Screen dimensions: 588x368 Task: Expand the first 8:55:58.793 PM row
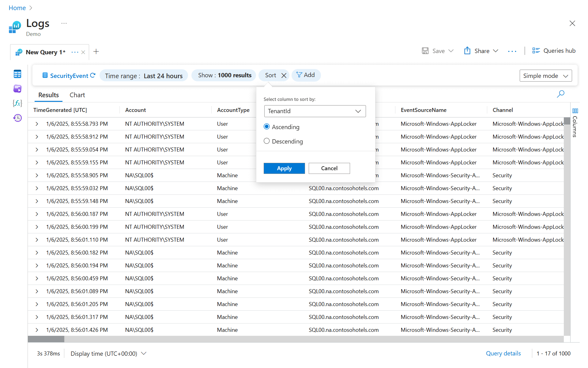(x=37, y=124)
